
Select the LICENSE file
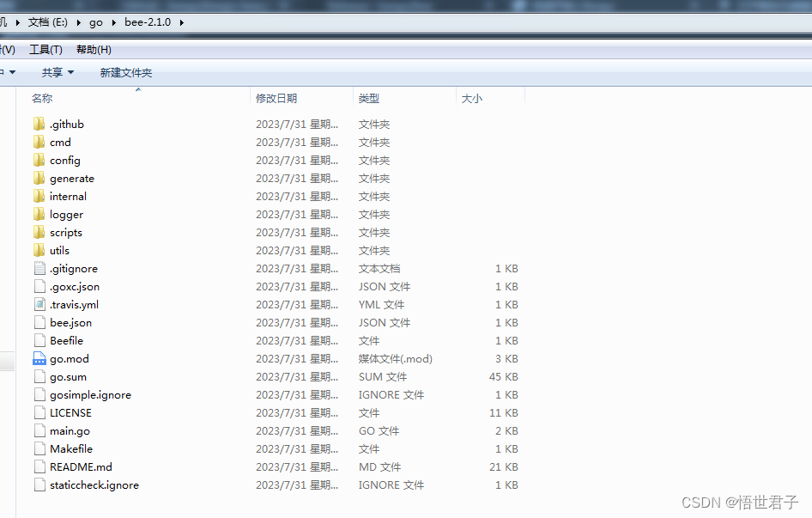pos(65,412)
